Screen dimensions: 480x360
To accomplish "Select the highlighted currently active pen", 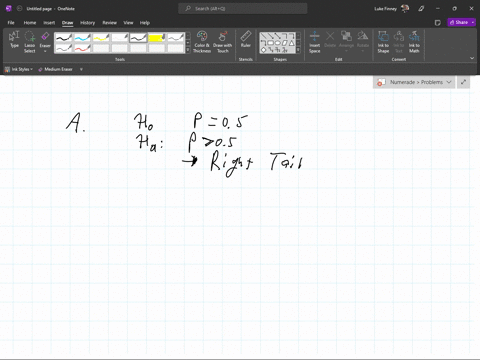I will click(138, 38).
